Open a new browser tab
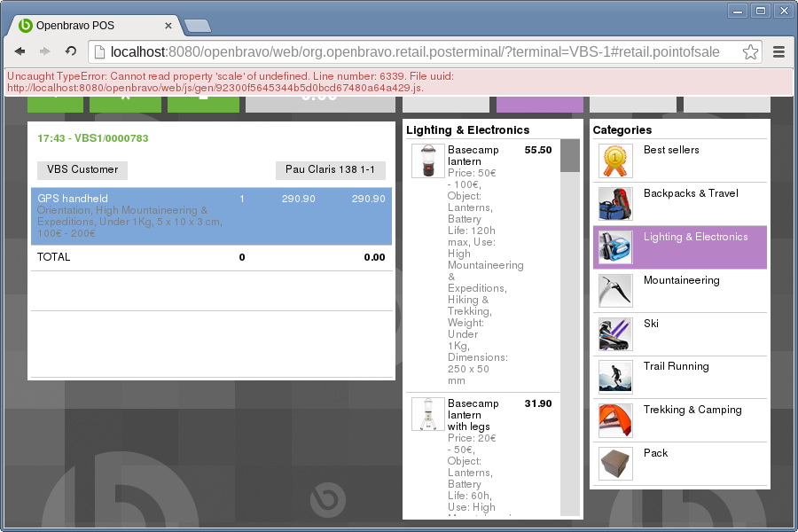 pyautogui.click(x=198, y=26)
